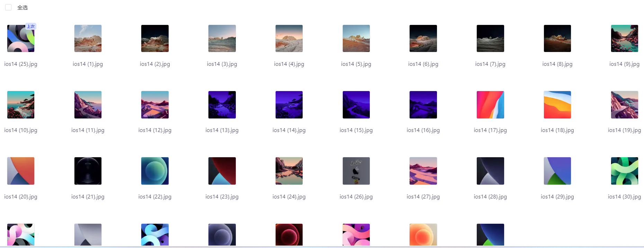This screenshot has width=644, height=248.
Task: Click the file name ios14 (18).jpg
Action: (x=557, y=130)
